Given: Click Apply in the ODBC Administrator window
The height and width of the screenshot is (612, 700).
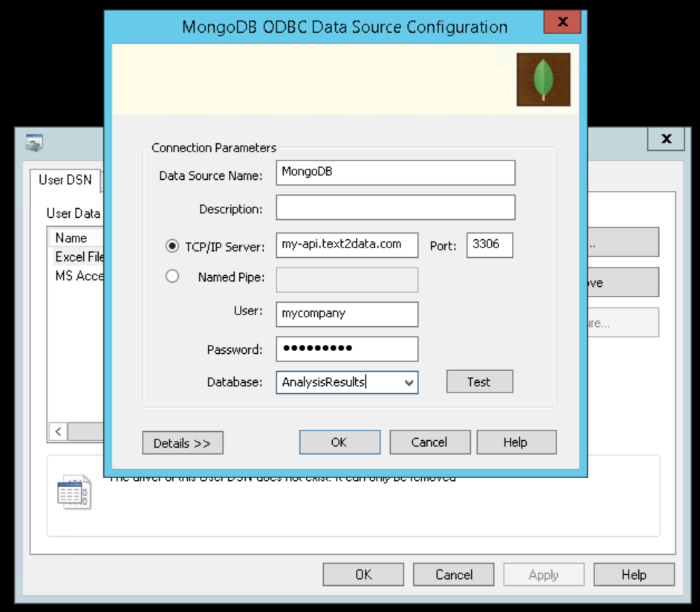Looking at the screenshot, I should pyautogui.click(x=544, y=575).
